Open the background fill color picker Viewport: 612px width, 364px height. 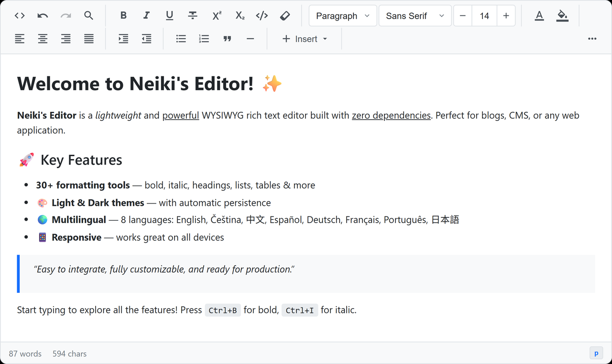tap(562, 16)
